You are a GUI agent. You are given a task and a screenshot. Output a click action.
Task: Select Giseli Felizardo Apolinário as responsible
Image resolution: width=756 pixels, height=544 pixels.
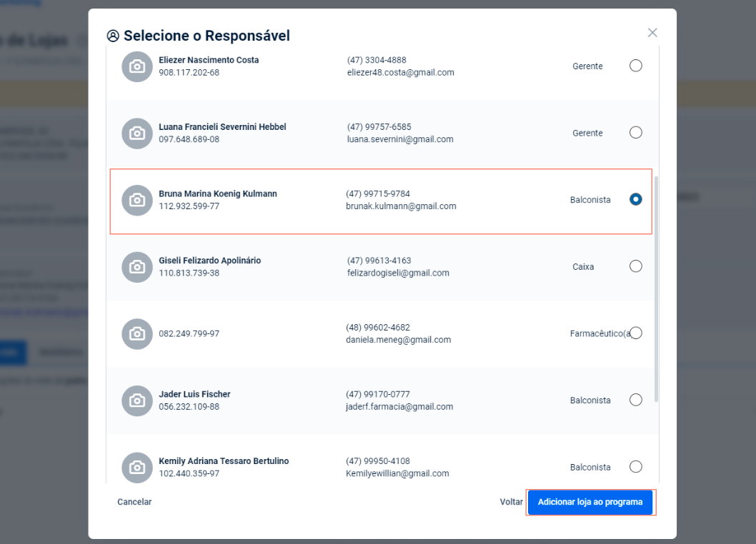click(635, 266)
